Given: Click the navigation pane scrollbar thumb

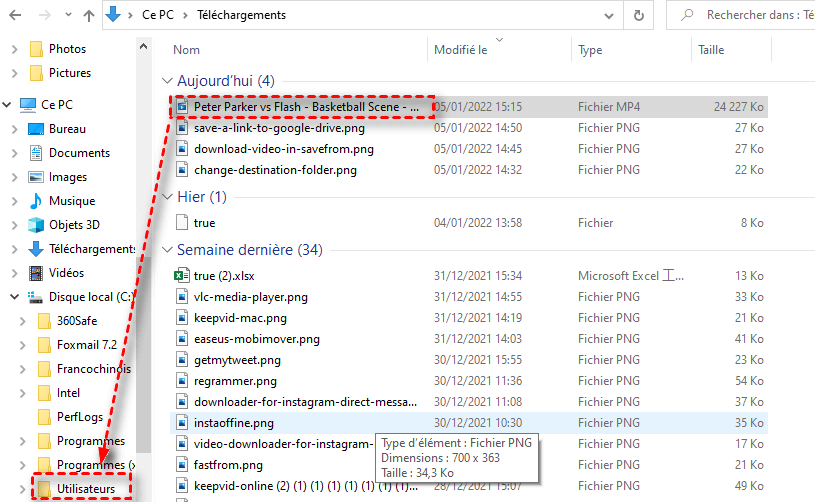Looking at the screenshot, I should pos(143,353).
